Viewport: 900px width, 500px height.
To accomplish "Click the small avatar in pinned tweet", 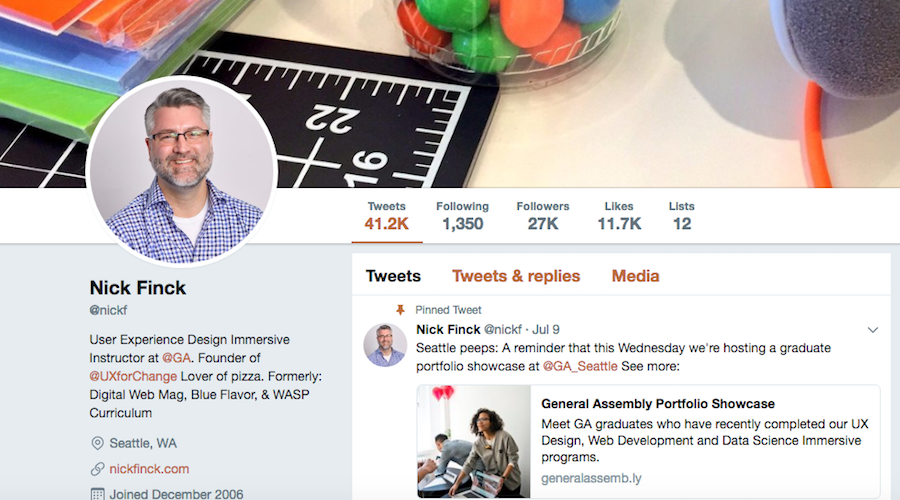I will [385, 345].
